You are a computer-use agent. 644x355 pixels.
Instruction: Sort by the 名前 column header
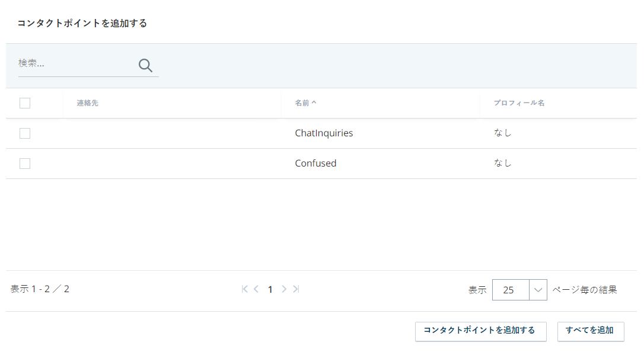(302, 103)
